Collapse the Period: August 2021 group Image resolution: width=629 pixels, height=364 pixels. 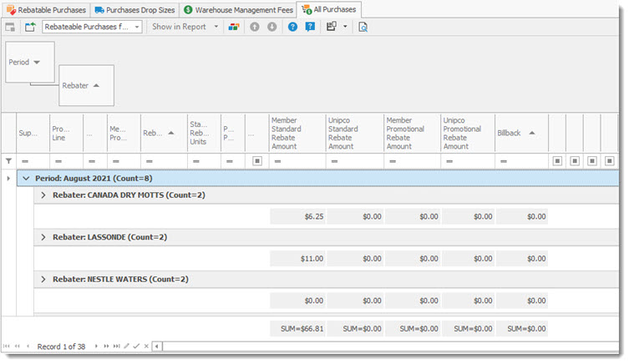point(26,178)
